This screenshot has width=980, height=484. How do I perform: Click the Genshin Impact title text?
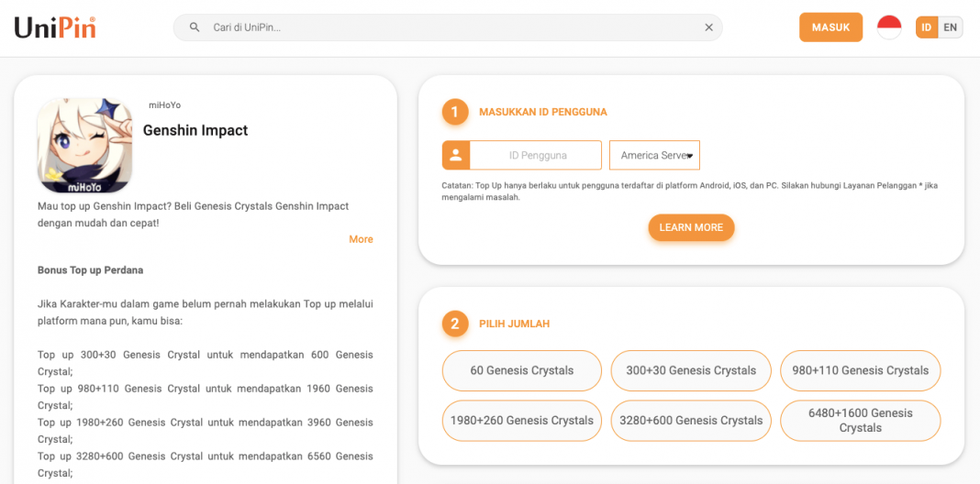[x=195, y=130]
